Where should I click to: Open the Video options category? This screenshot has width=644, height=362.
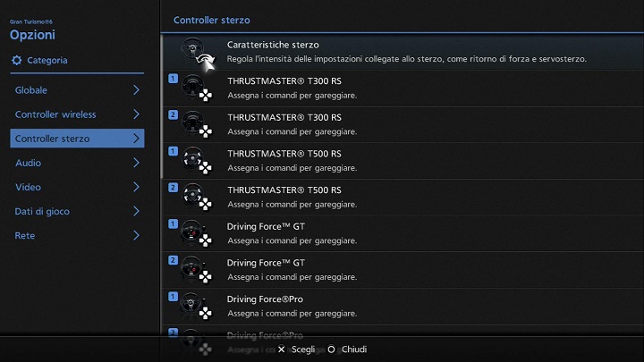(29, 187)
